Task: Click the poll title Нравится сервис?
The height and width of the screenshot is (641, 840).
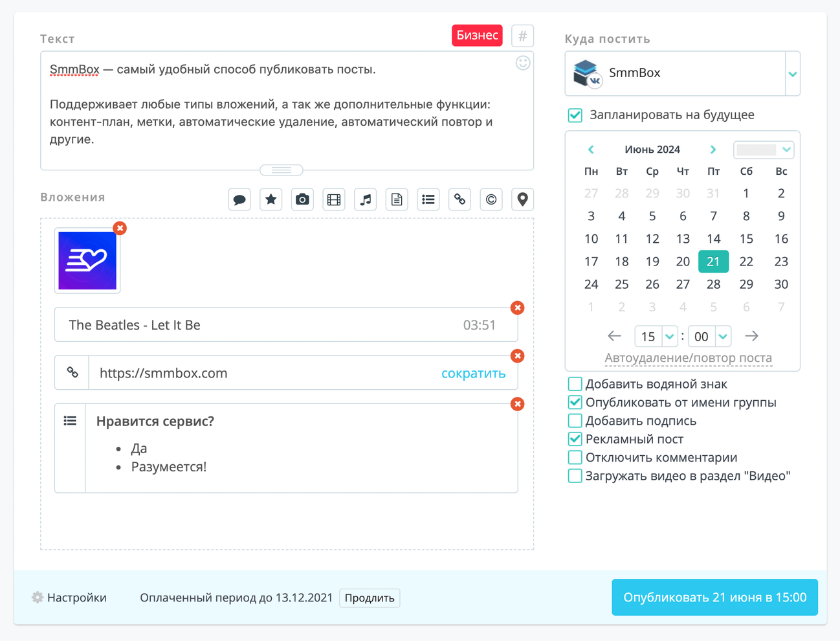Action: (x=155, y=422)
